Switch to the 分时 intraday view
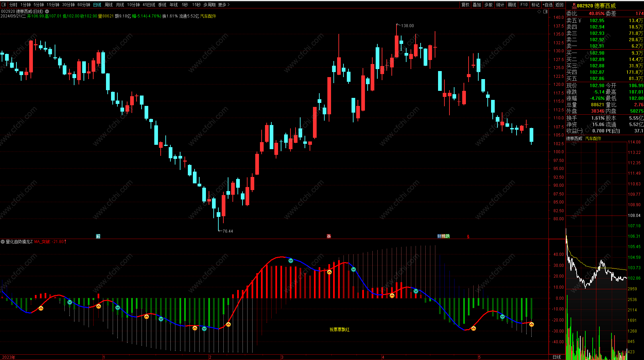644x360 pixels. click(x=13, y=5)
